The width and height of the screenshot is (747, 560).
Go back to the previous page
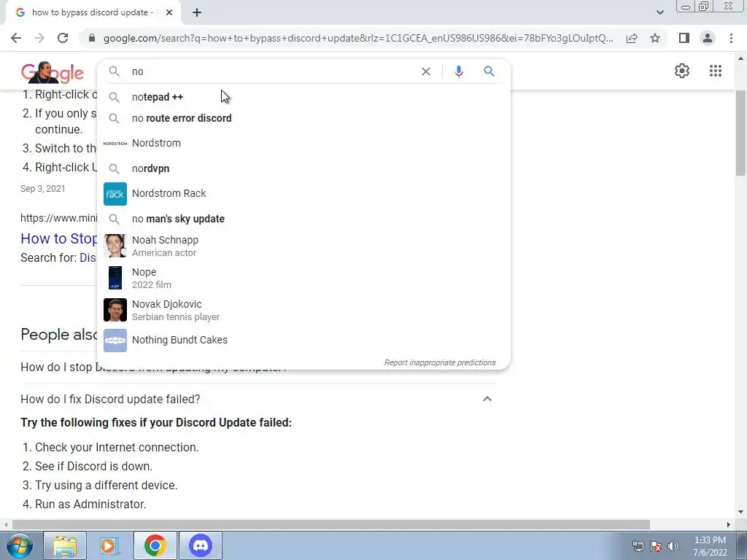point(16,38)
